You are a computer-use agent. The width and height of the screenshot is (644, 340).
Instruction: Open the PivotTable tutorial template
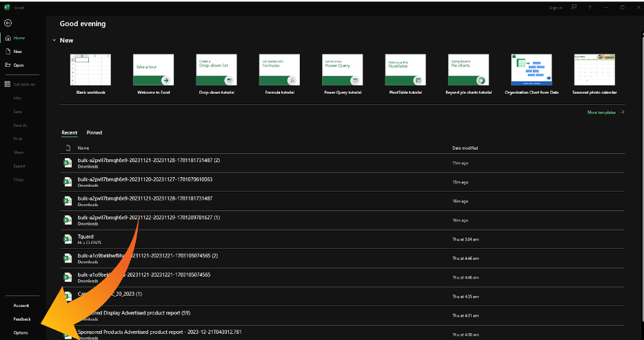(x=405, y=74)
